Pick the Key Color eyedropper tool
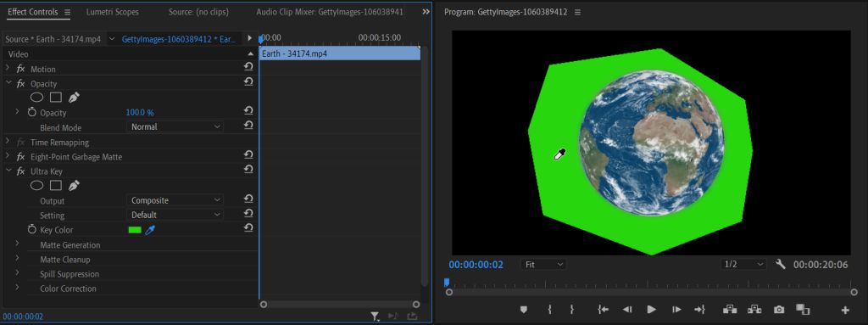The image size is (868, 325). 150,230
